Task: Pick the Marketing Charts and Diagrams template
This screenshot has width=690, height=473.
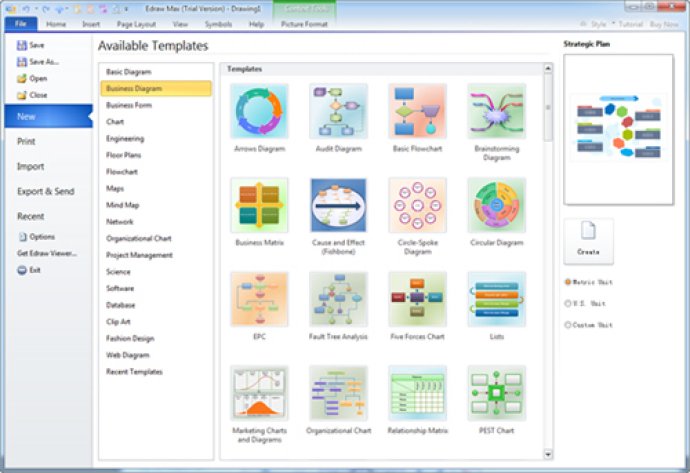Action: tap(260, 404)
